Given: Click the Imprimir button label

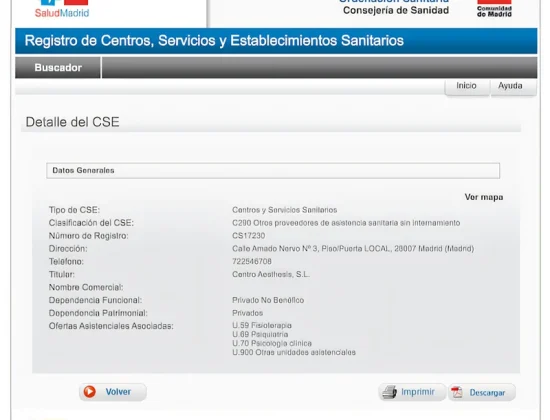Looking at the screenshot, I should pyautogui.click(x=418, y=392).
